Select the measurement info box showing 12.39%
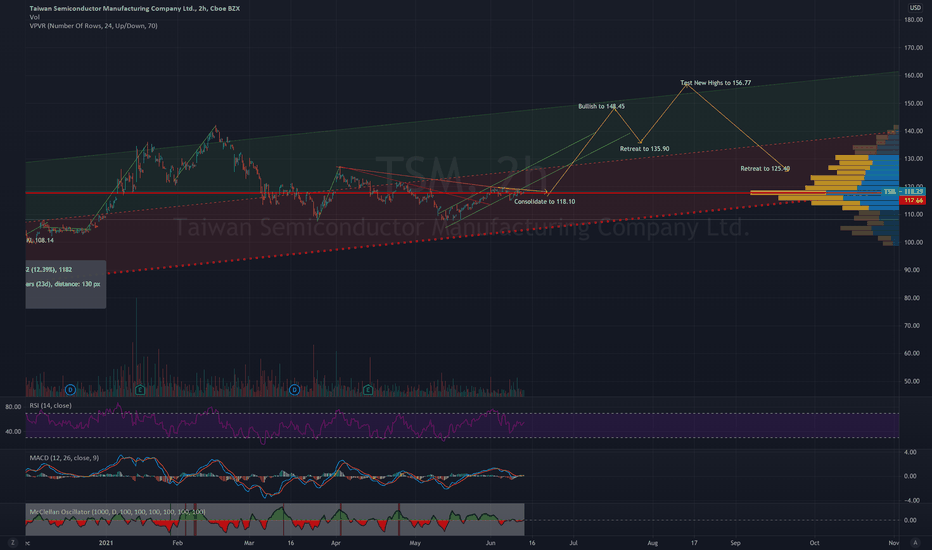The height and width of the screenshot is (550, 932). [65, 284]
